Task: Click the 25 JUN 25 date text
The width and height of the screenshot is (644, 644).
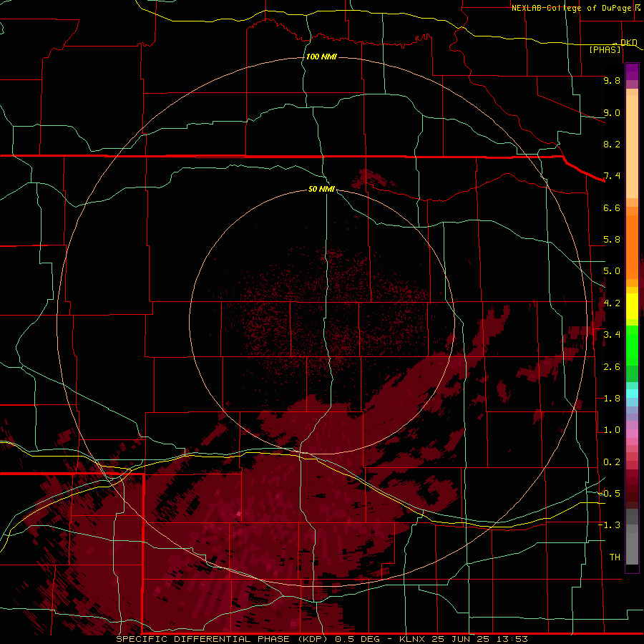Action: tap(460, 639)
